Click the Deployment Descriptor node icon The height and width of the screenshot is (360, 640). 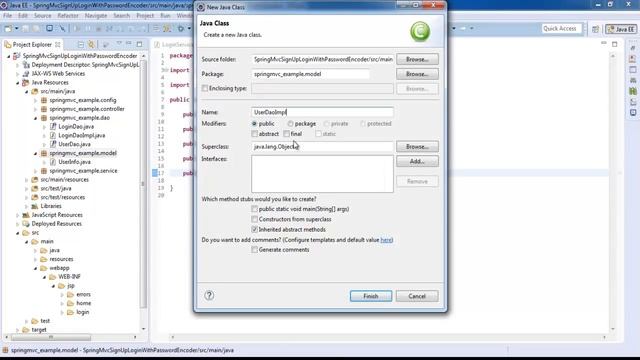pyautogui.click(x=26, y=65)
